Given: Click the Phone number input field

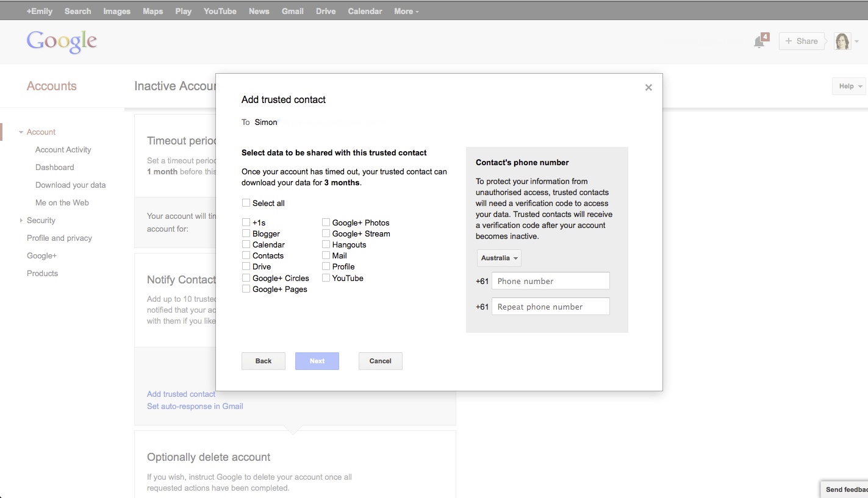Looking at the screenshot, I should pos(550,281).
